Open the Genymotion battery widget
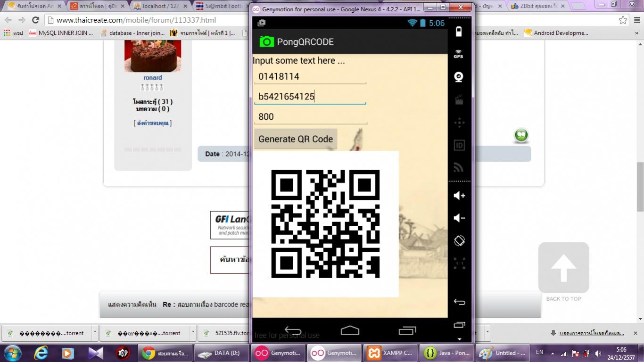 [x=459, y=32]
